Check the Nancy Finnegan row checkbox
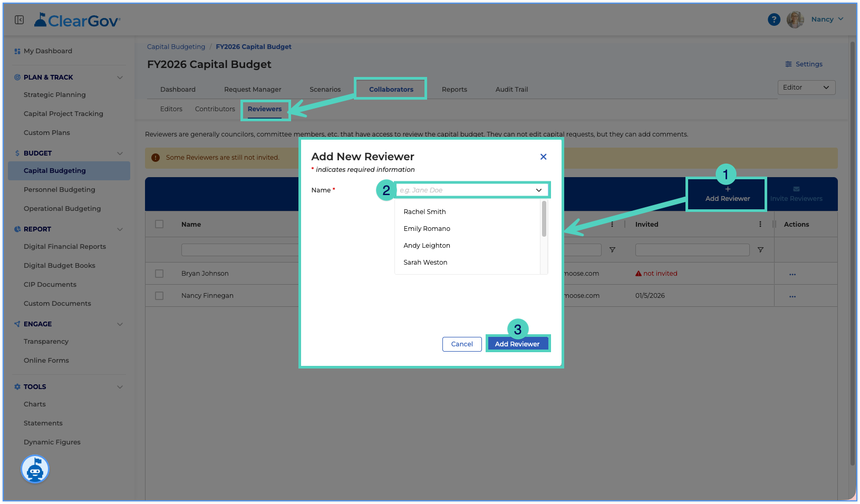Screen dimensions: 860x504 coord(159,296)
